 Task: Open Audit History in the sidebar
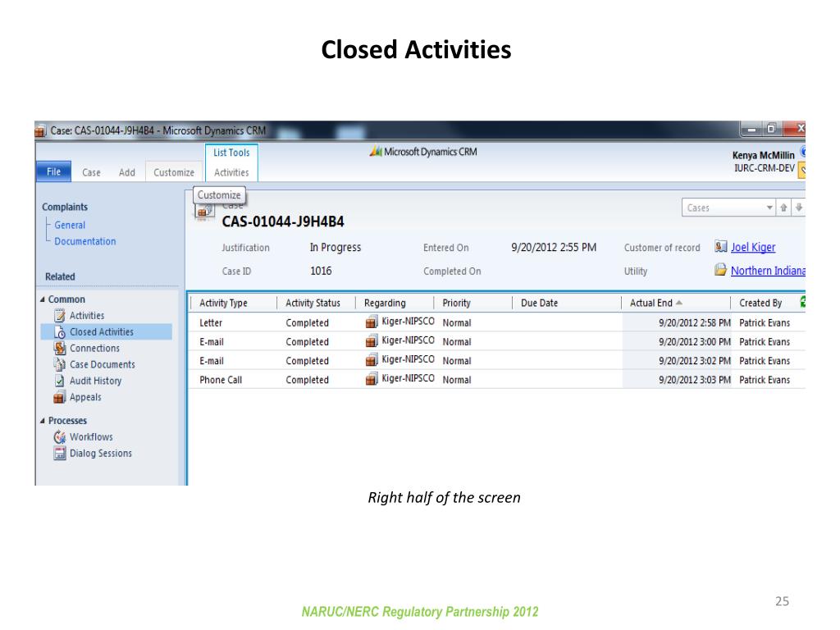(x=95, y=381)
